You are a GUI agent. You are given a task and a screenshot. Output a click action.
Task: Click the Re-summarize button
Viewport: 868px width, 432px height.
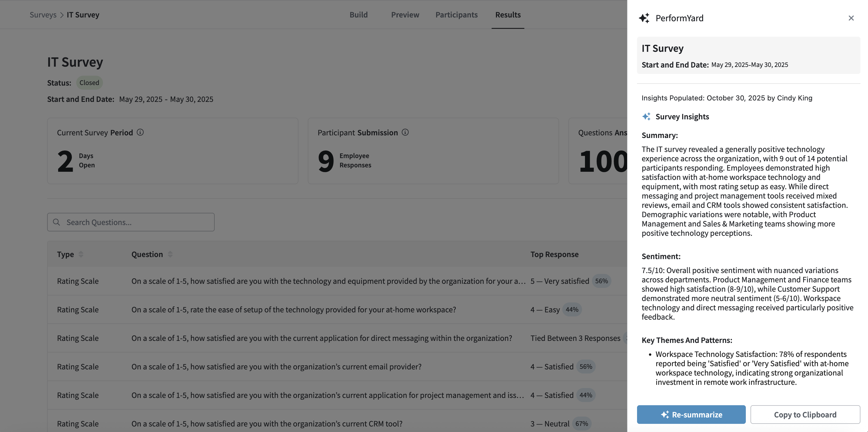691,415
